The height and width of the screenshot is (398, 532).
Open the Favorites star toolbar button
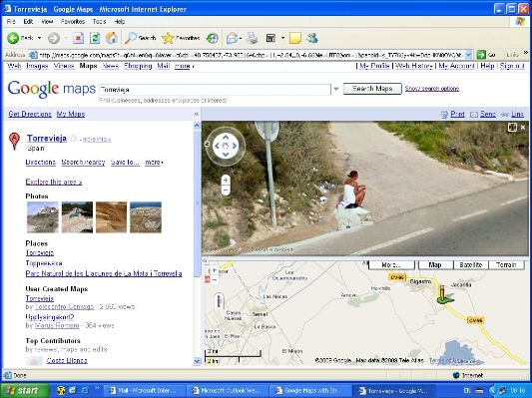181,38
